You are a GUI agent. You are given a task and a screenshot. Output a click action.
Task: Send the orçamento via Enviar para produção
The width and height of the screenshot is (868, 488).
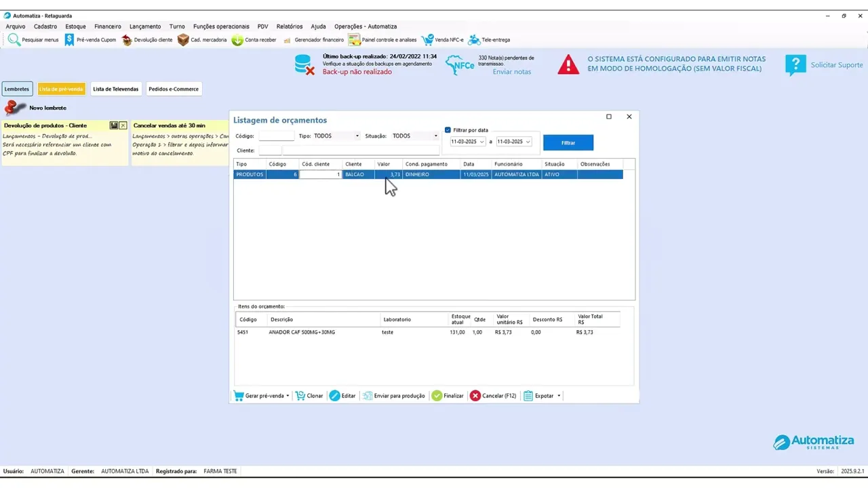(394, 396)
